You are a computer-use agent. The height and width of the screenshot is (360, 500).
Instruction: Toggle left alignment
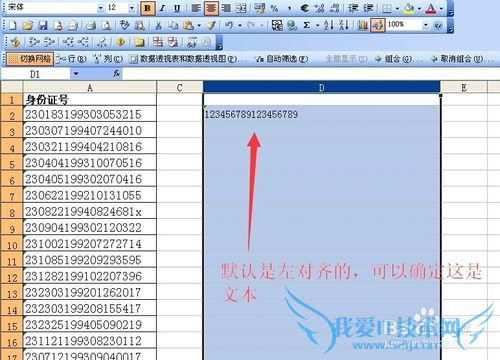pyautogui.click(x=196, y=8)
